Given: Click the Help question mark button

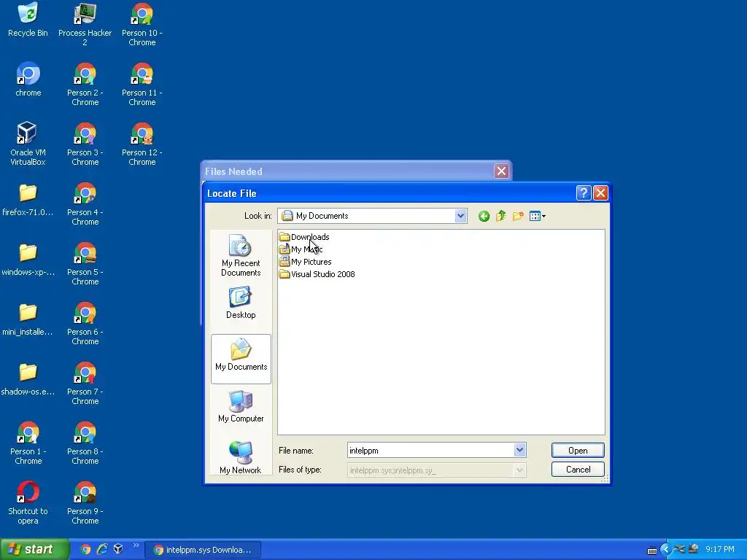Looking at the screenshot, I should click(584, 192).
